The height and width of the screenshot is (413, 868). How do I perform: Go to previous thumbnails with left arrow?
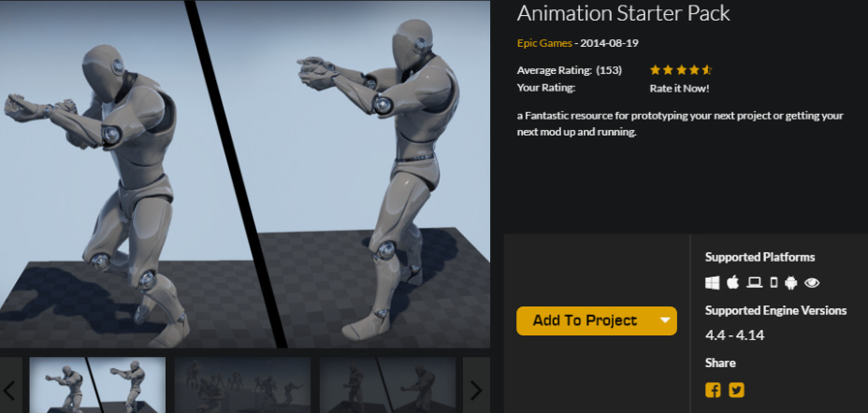click(x=10, y=391)
